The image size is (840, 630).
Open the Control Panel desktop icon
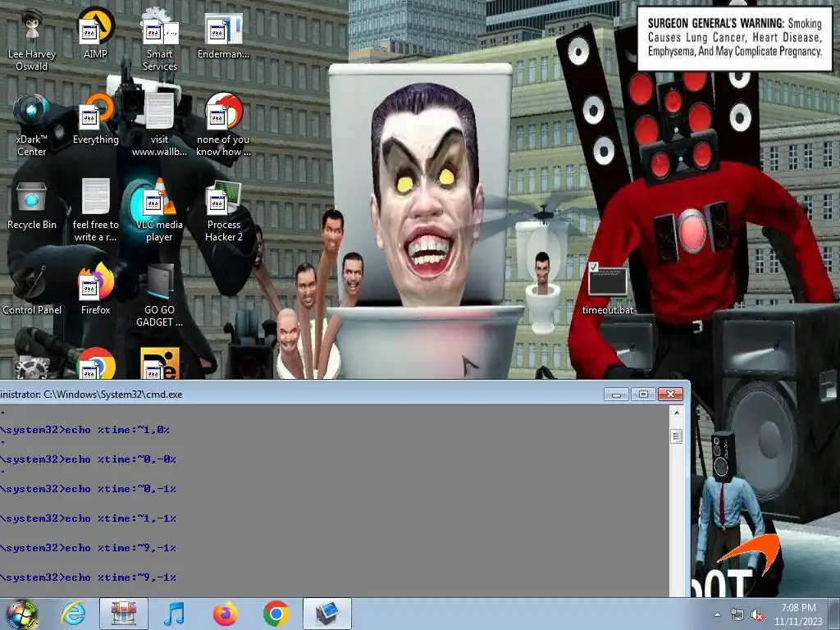[x=32, y=290]
